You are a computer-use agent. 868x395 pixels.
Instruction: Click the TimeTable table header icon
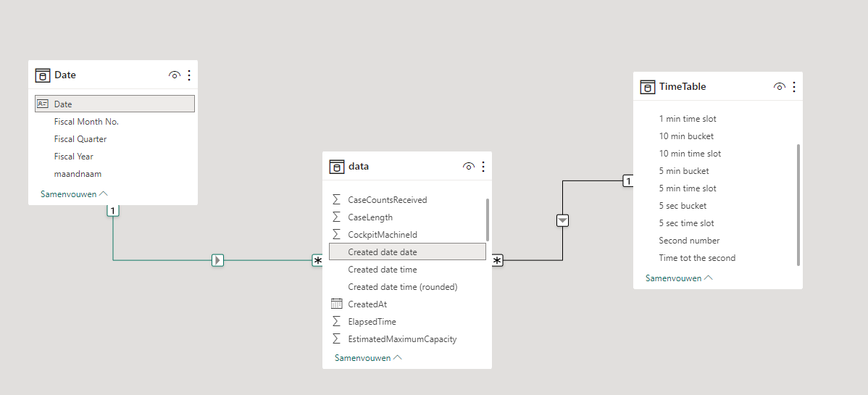(x=648, y=87)
